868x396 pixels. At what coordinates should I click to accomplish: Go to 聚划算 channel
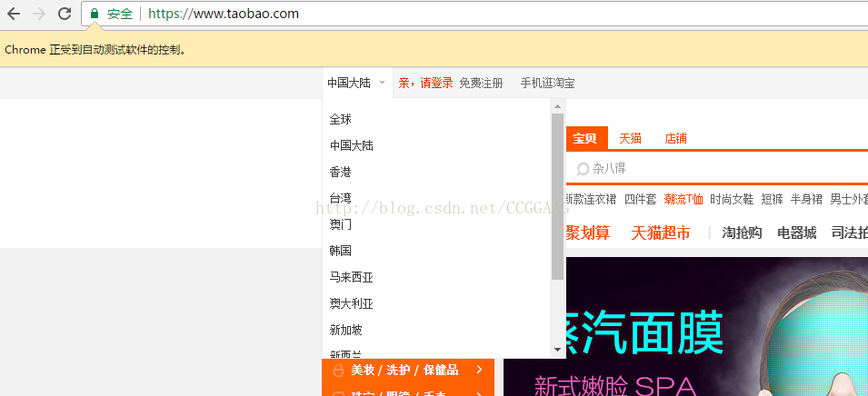click(588, 233)
